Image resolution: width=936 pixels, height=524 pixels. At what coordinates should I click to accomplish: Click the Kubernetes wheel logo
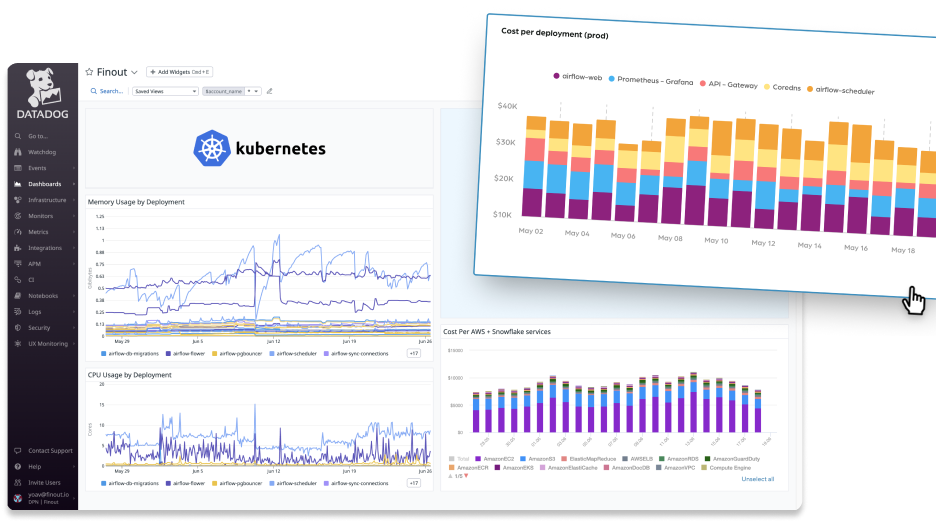click(212, 148)
